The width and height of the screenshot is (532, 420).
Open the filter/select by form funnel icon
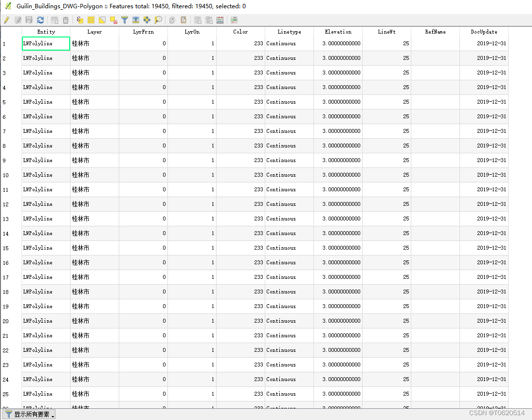[125, 20]
